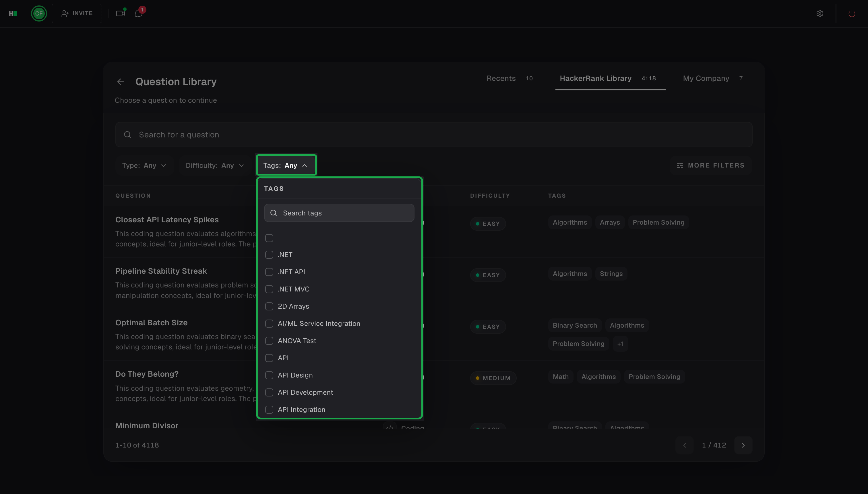
Task: Click the Search for a question field
Action: point(434,135)
